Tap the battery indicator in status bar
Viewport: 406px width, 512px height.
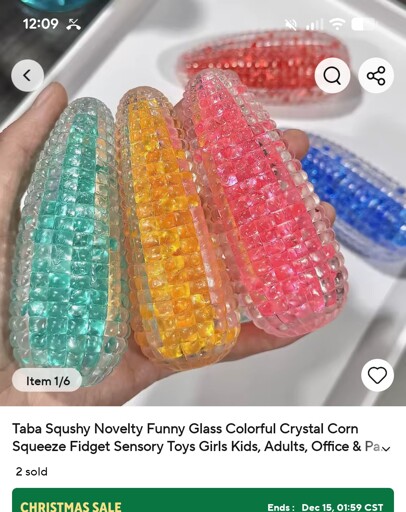[x=363, y=24]
